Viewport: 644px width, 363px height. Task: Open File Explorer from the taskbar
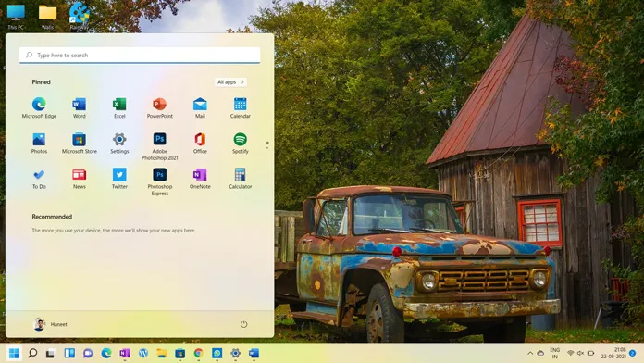coord(162,353)
